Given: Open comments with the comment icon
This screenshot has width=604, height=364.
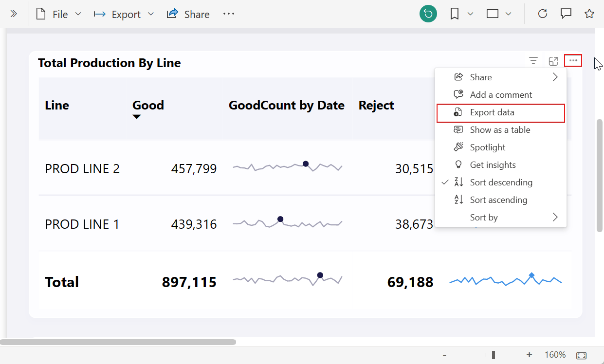Looking at the screenshot, I should pyautogui.click(x=566, y=14).
